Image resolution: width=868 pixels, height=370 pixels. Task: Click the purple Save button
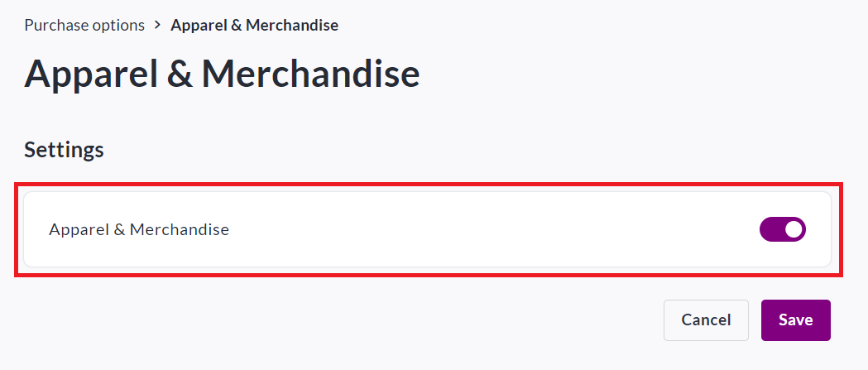click(x=795, y=320)
